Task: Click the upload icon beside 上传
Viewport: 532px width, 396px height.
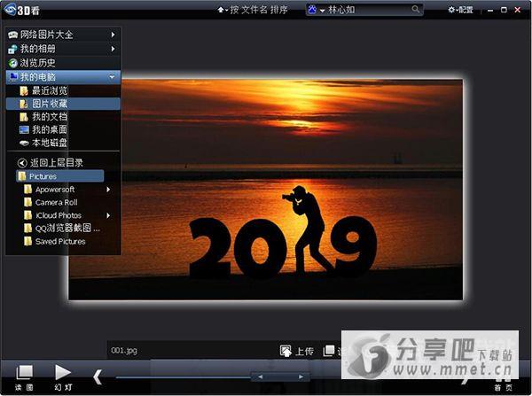Action: click(x=286, y=351)
